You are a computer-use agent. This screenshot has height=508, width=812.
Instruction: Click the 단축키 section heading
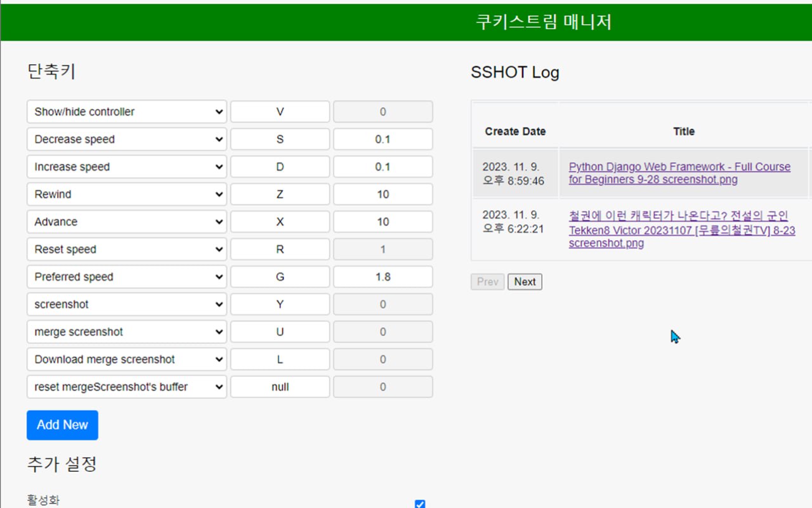[x=51, y=72]
